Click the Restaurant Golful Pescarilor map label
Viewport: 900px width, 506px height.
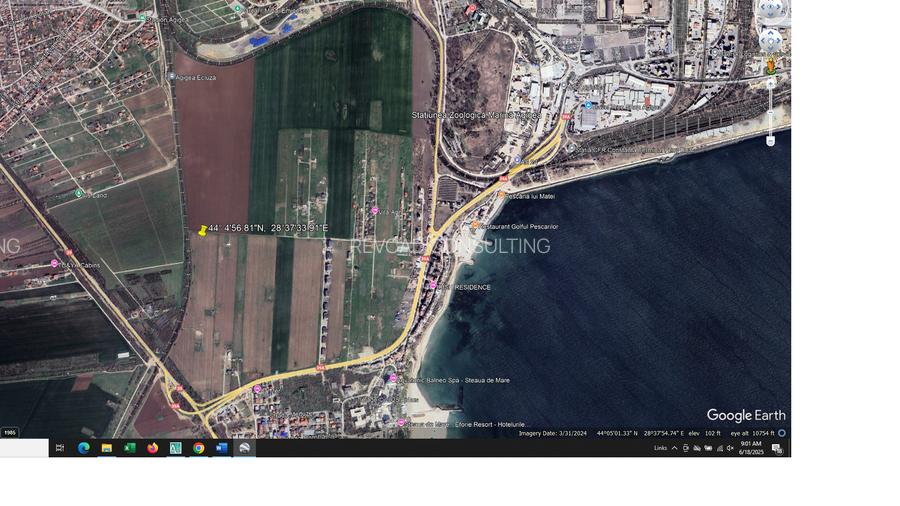point(519,227)
